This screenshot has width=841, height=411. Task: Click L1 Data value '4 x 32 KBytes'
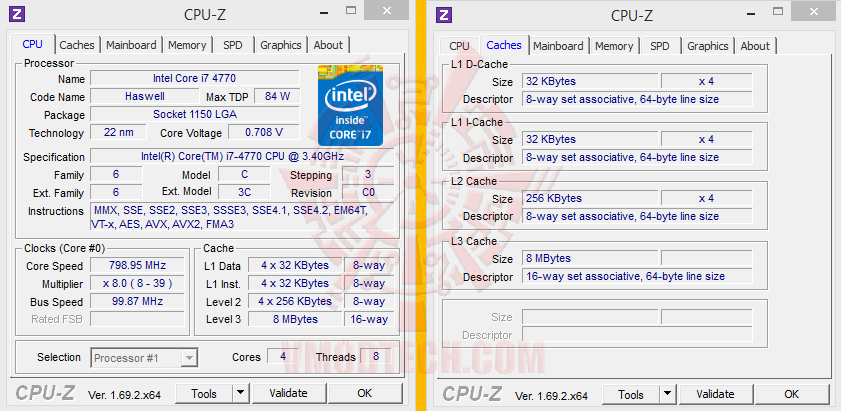[x=295, y=265]
